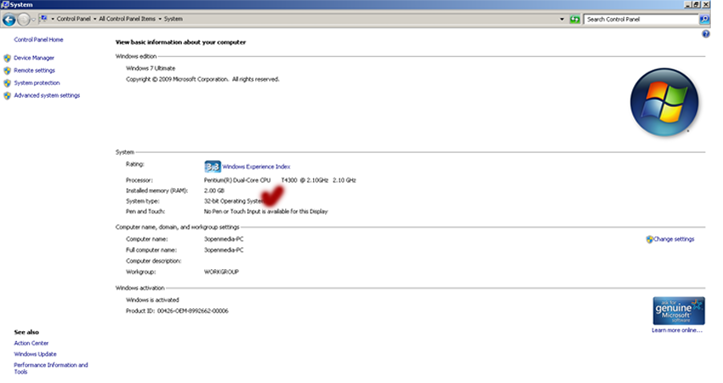Click the System window title bar icon
The width and height of the screenshot is (723, 383).
pos(5,4)
